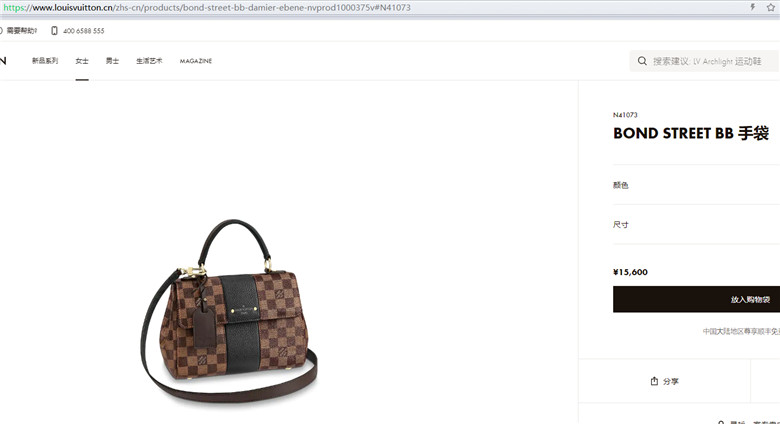780x424 pixels.
Task: Open the 新品系列 menu
Action: (45, 61)
